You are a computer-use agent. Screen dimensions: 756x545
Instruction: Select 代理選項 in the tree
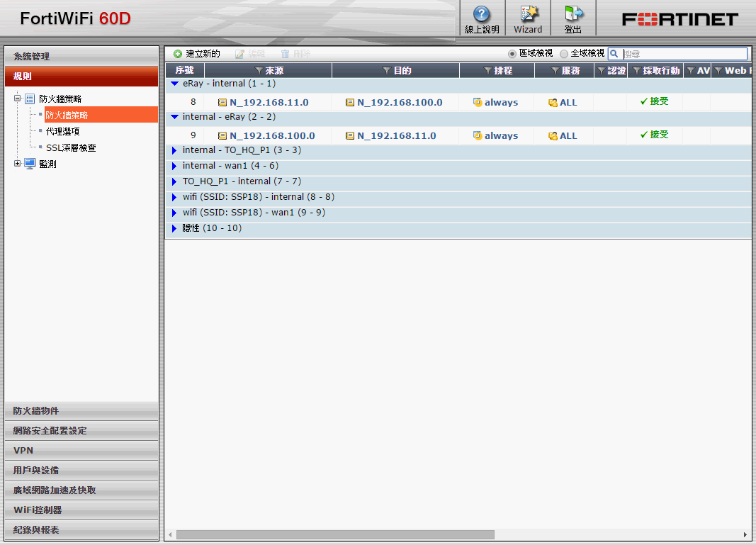[62, 131]
